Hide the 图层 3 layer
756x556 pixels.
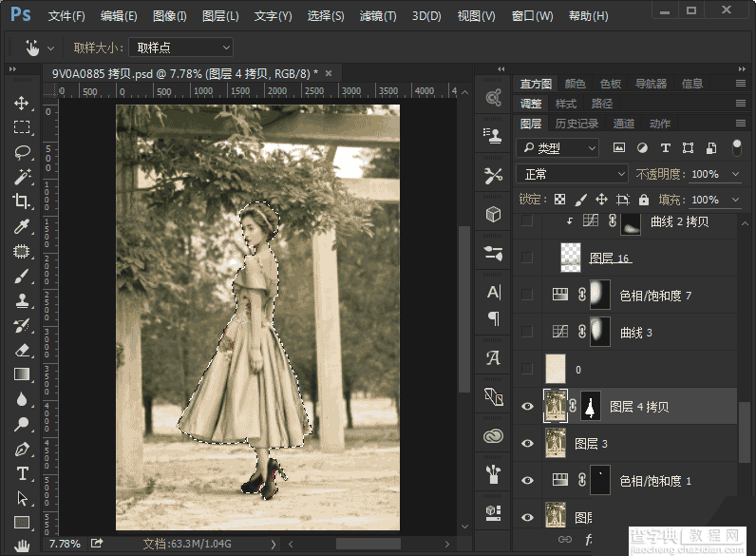[527, 443]
